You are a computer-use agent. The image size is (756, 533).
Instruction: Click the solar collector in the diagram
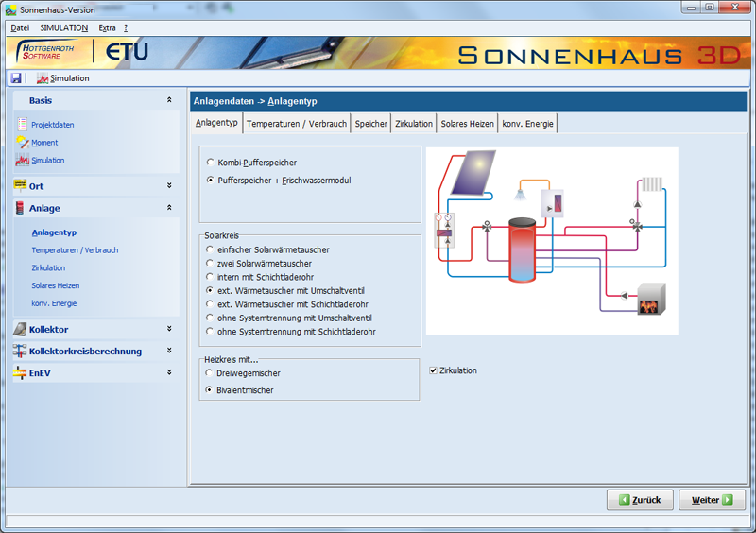pos(474,173)
